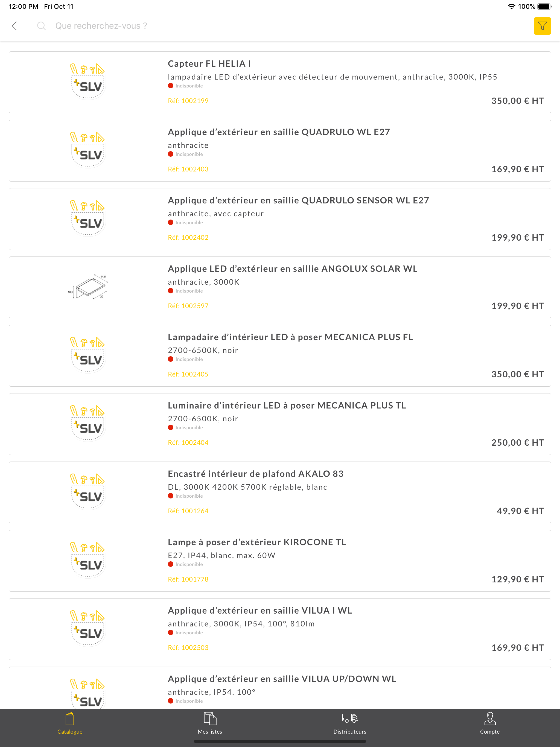Viewport: 560px width, 747px height.
Task: Click the search field 'Que recherchez-vous ?'
Action: coord(101,26)
